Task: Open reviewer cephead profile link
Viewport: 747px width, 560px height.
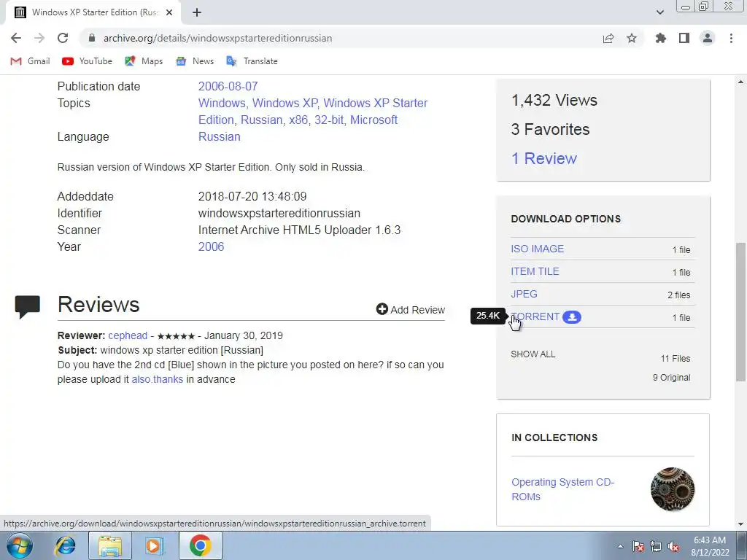Action: tap(128, 335)
